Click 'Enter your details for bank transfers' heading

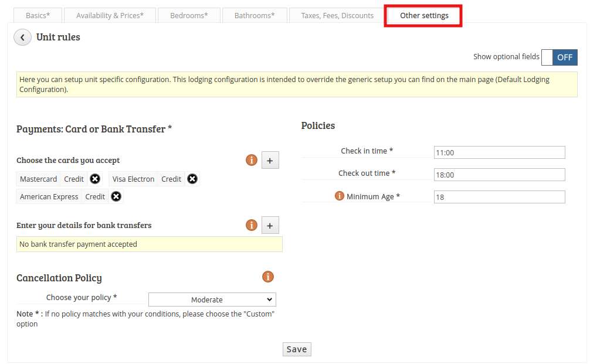click(x=84, y=225)
